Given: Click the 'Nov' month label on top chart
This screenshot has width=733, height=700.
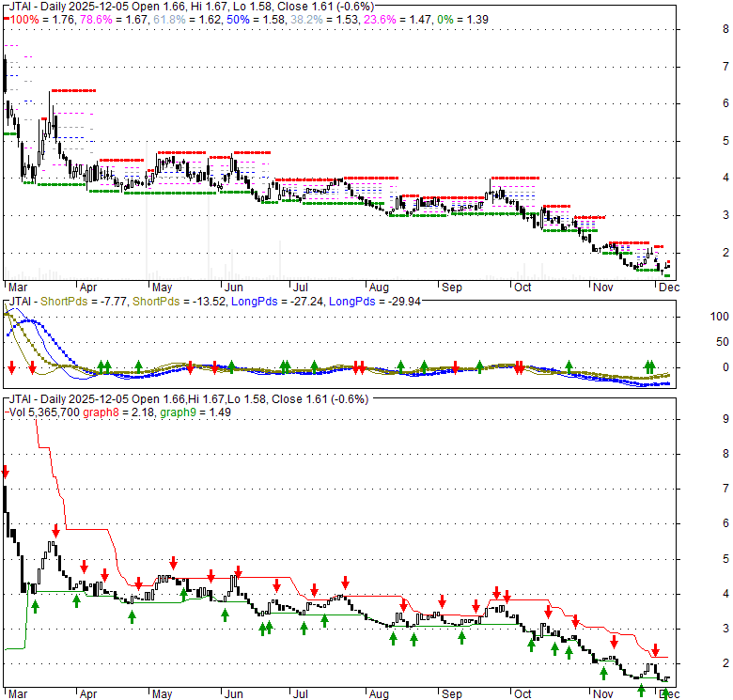Looking at the screenshot, I should pos(603,288).
